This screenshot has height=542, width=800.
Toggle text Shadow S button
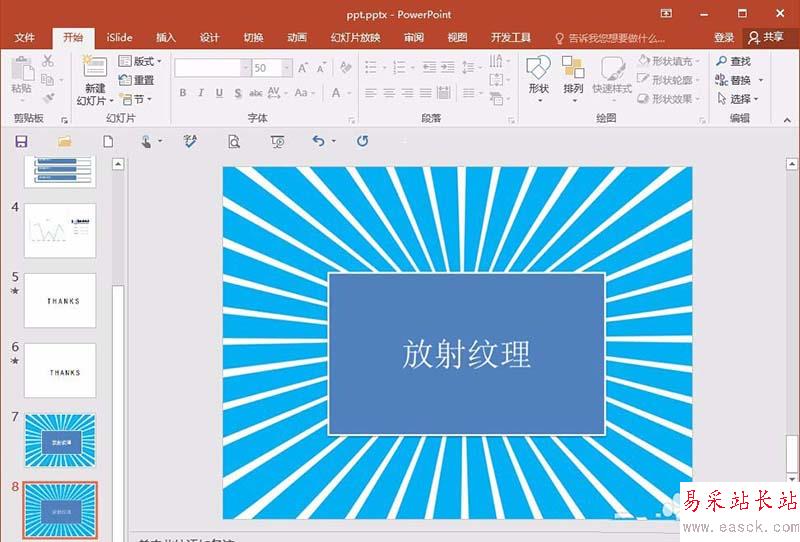pos(238,93)
